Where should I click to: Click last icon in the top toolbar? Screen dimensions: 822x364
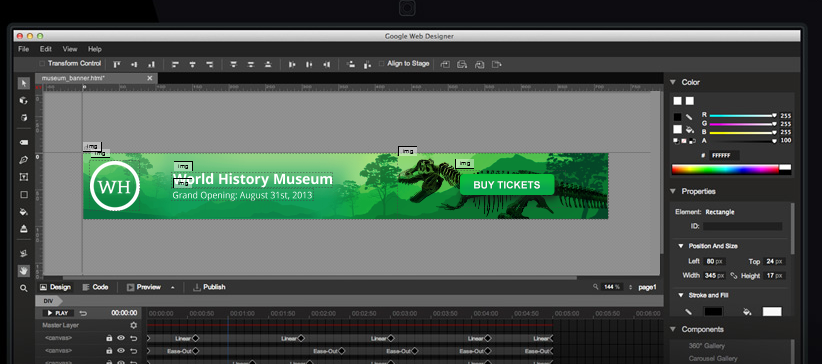pos(496,64)
